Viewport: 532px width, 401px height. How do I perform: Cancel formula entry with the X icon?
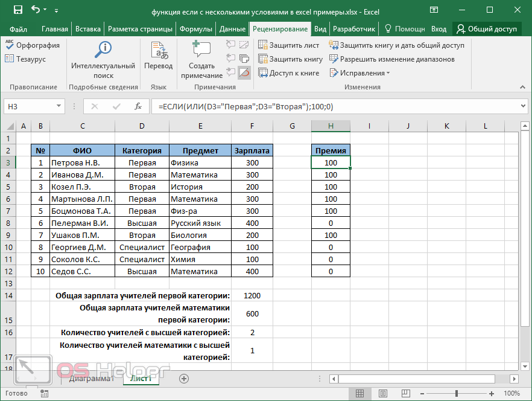point(95,107)
